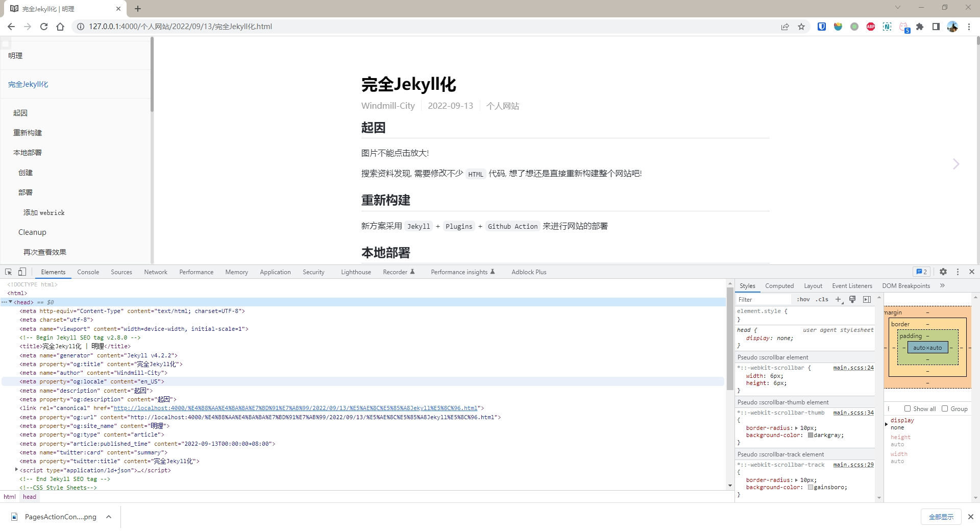Open main.scss:24 source link
Image resolution: width=980 pixels, height=531 pixels.
coord(853,368)
